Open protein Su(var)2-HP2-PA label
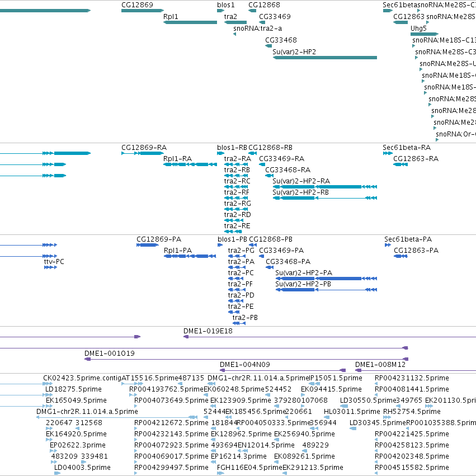 (304, 273)
